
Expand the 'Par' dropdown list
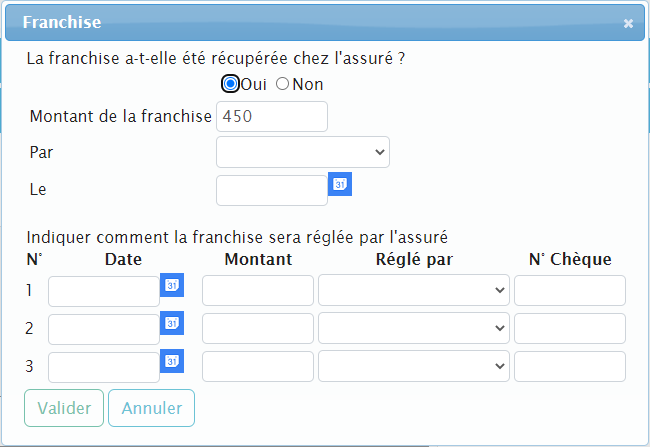[x=302, y=152]
